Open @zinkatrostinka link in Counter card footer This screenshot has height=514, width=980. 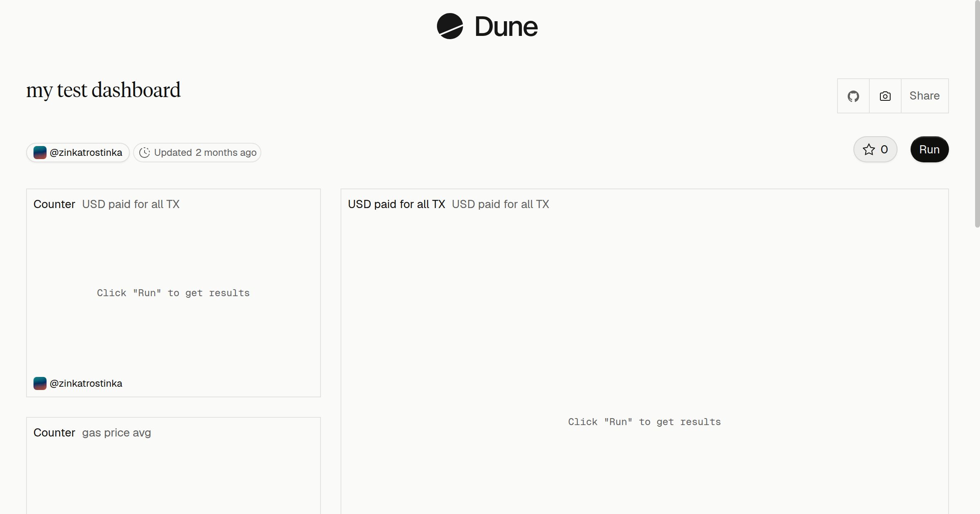(x=86, y=383)
